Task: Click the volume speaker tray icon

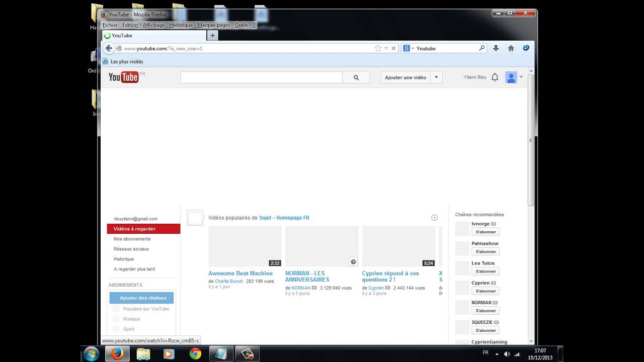Action: coord(507,354)
